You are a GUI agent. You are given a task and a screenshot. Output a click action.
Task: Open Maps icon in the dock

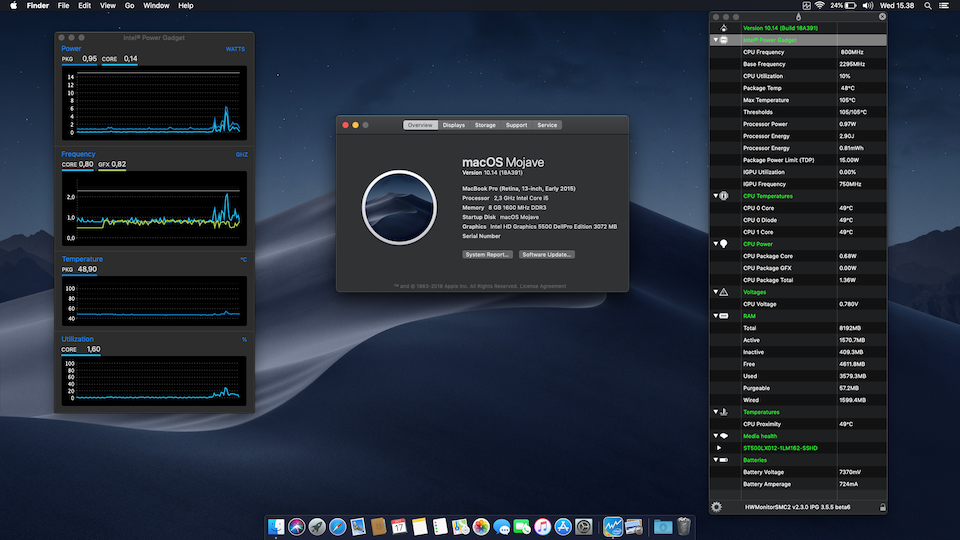click(x=460, y=527)
